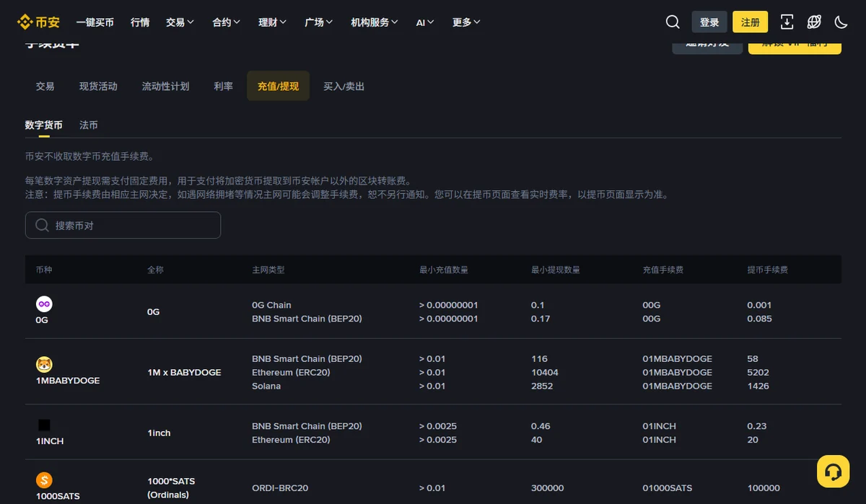The width and height of the screenshot is (866, 504).
Task: Click the 1000SATS coin icon
Action: click(44, 480)
